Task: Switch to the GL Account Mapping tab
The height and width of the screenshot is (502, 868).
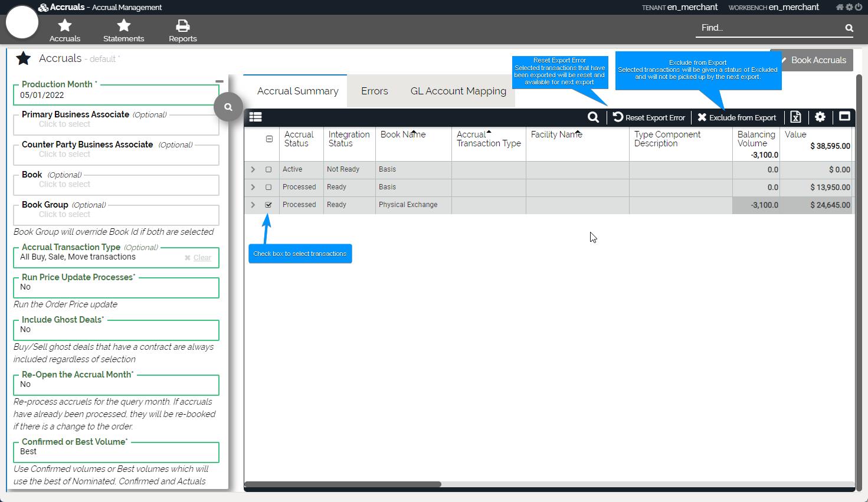Action: [x=458, y=91]
